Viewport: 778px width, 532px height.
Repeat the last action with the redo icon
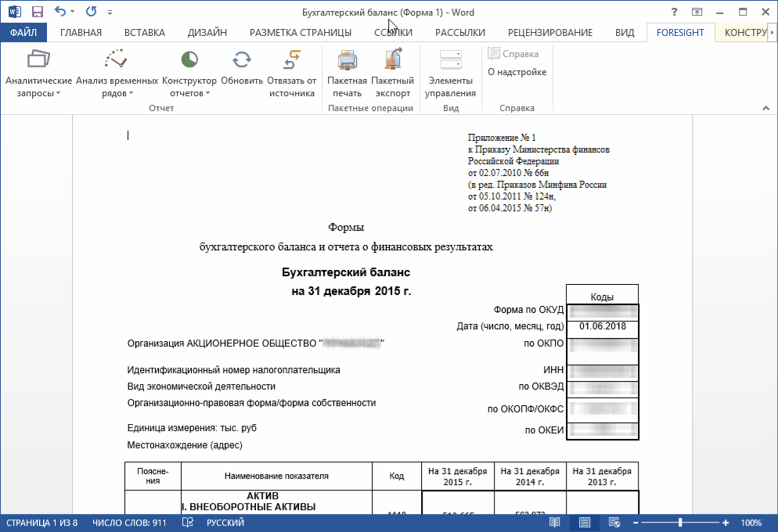pos(92,12)
